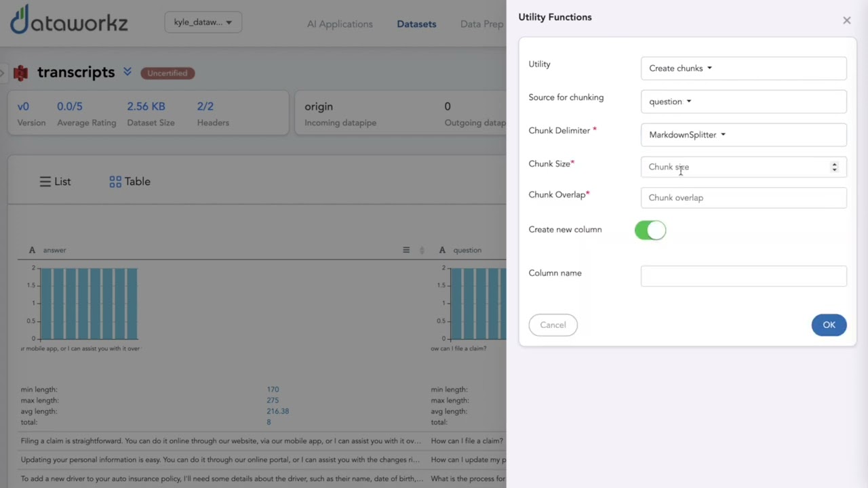The height and width of the screenshot is (488, 868).
Task: Toggle the Create new column switch
Action: point(650,230)
